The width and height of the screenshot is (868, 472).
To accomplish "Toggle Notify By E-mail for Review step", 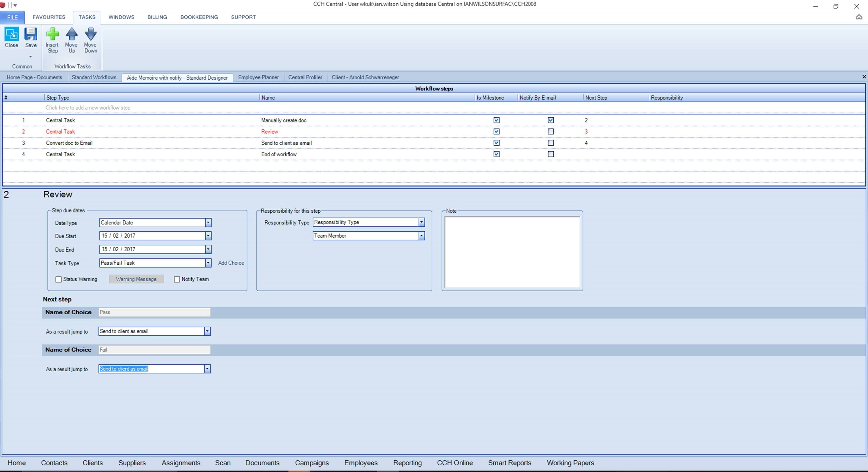I will pos(551,131).
